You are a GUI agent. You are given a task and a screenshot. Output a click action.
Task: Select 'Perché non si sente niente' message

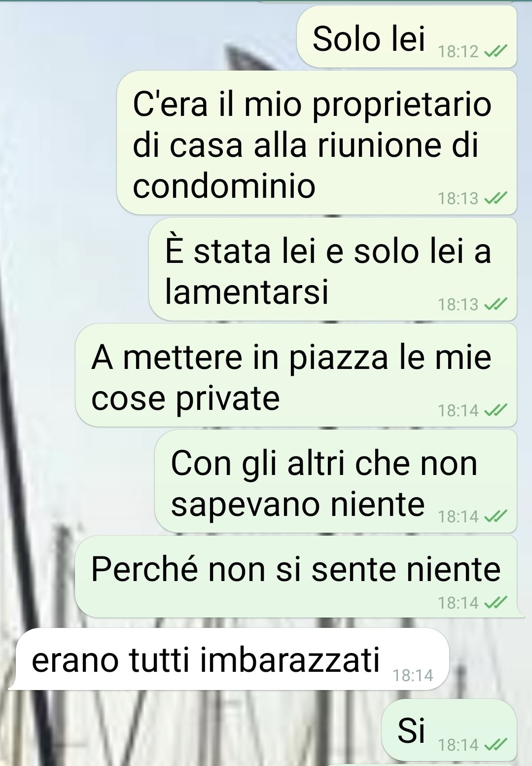296,577
